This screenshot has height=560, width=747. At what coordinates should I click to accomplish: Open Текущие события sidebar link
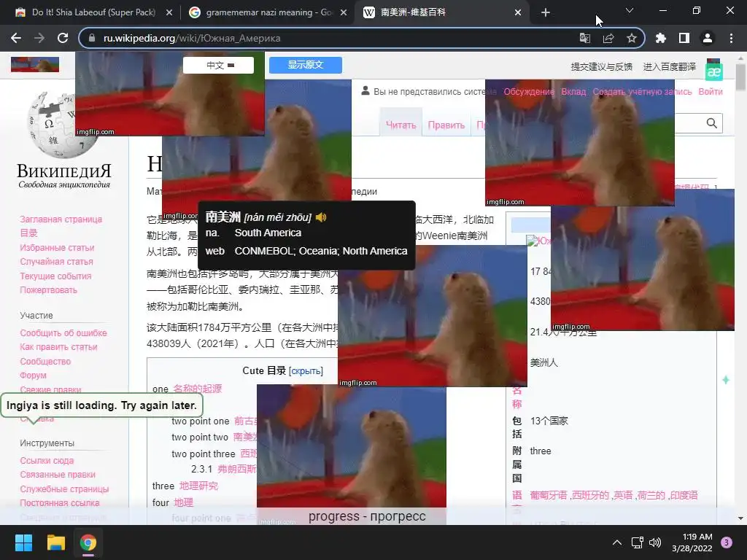(x=55, y=276)
